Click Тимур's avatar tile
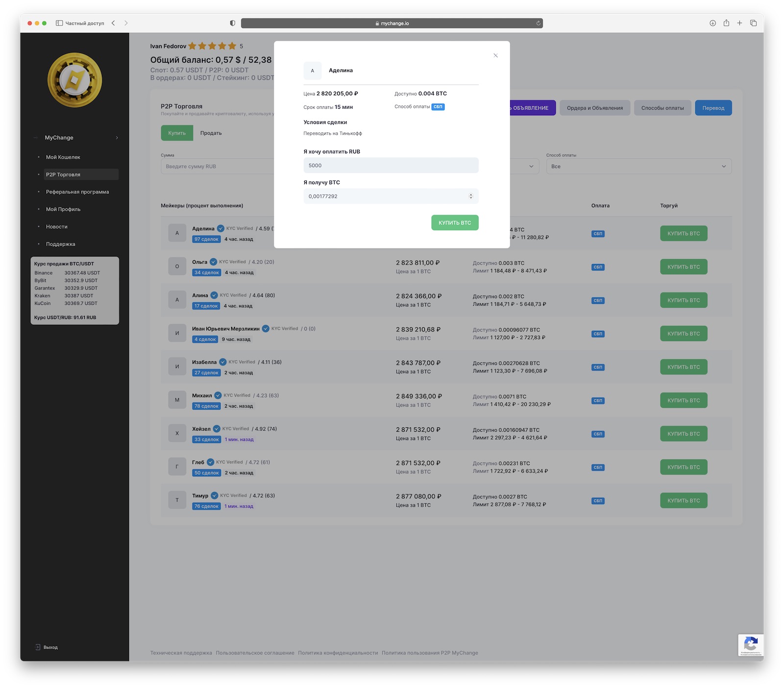Screen dimensions: 784x688 click(x=177, y=500)
